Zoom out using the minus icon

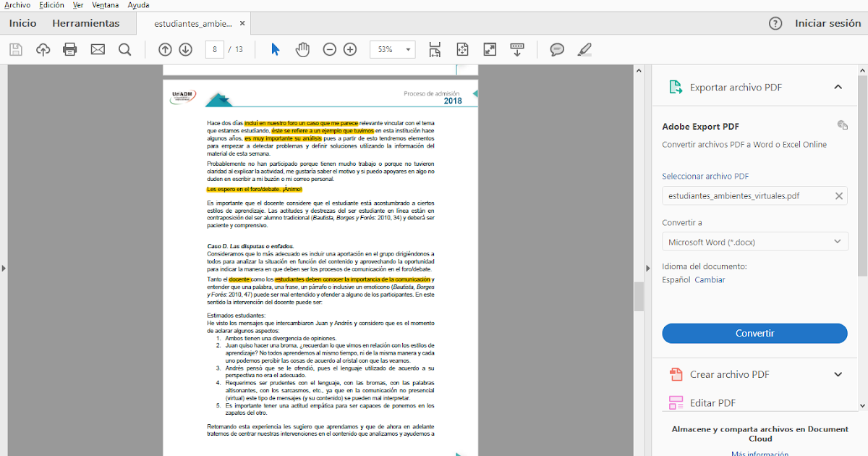click(x=329, y=49)
